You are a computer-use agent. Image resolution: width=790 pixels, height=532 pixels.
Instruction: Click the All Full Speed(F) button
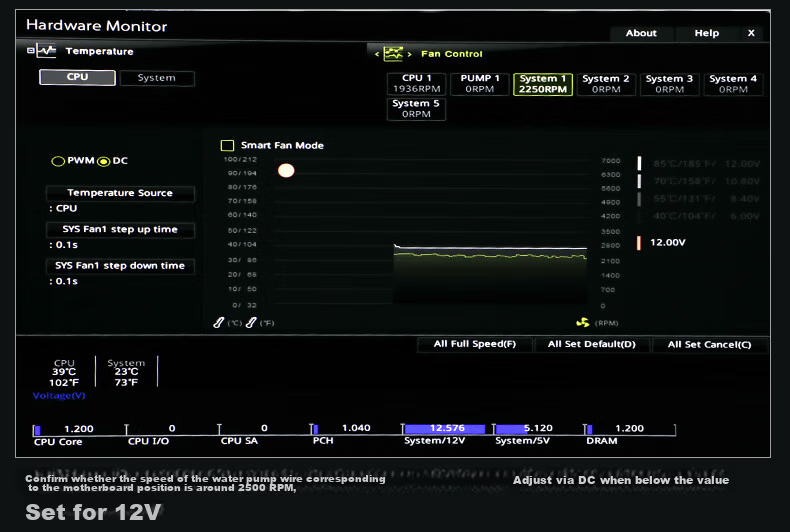pos(475,344)
